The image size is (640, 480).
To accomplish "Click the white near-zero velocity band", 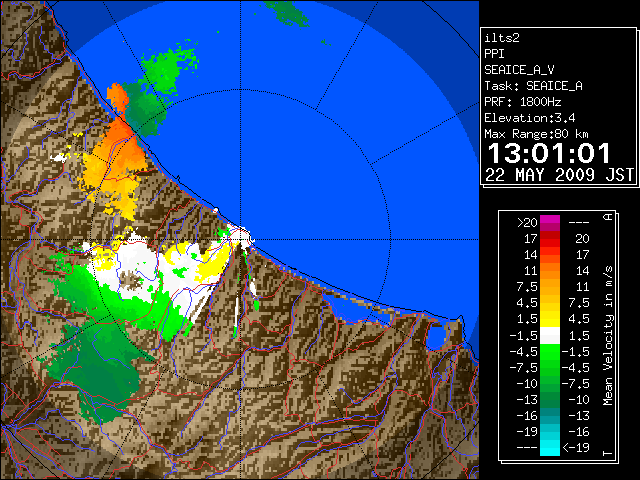I will tap(550, 336).
